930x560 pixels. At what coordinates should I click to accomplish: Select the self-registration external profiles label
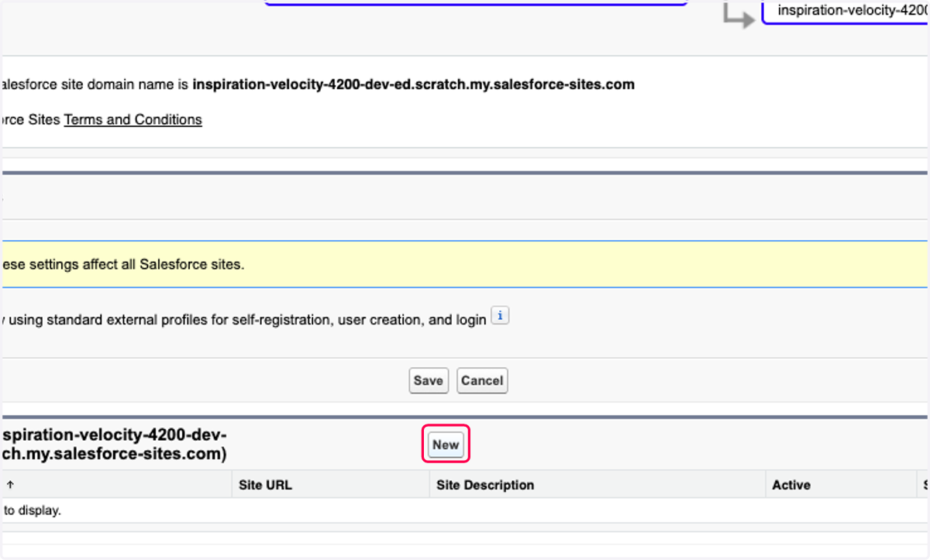[245, 319]
